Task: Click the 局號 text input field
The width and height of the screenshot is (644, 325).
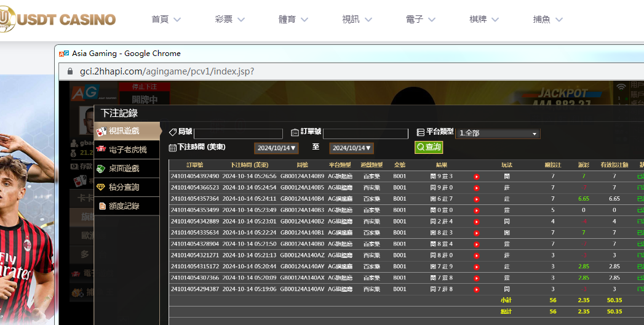Action: pyautogui.click(x=238, y=134)
